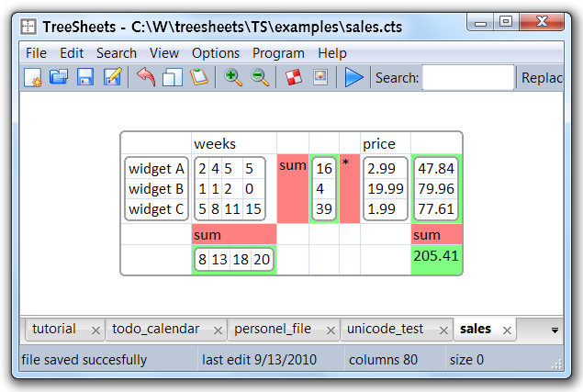Select the 'weeks' header cell
583x392 pixels.
pos(234,143)
